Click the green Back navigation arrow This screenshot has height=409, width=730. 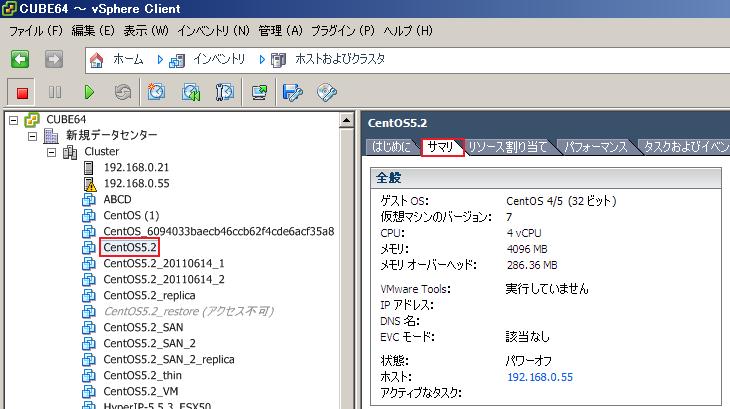(x=20, y=59)
